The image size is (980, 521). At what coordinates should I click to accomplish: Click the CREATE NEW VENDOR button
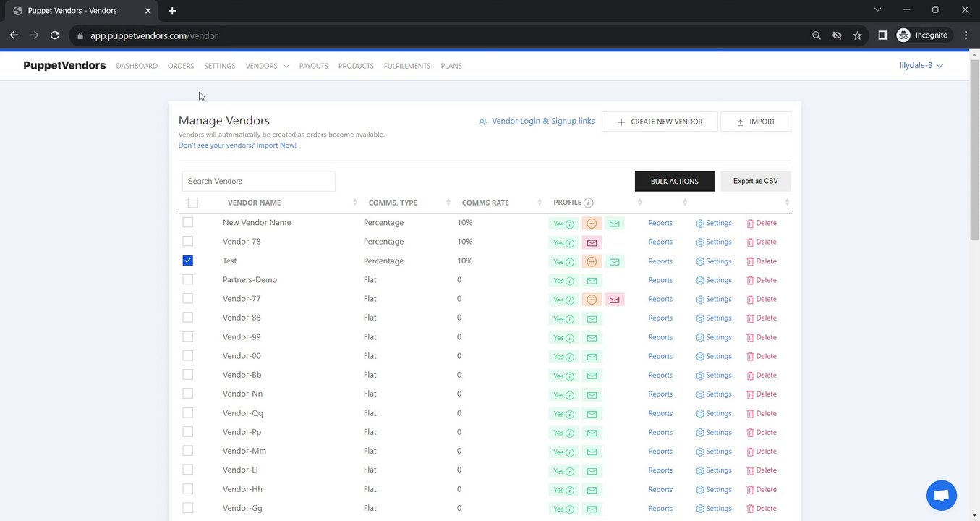[660, 122]
